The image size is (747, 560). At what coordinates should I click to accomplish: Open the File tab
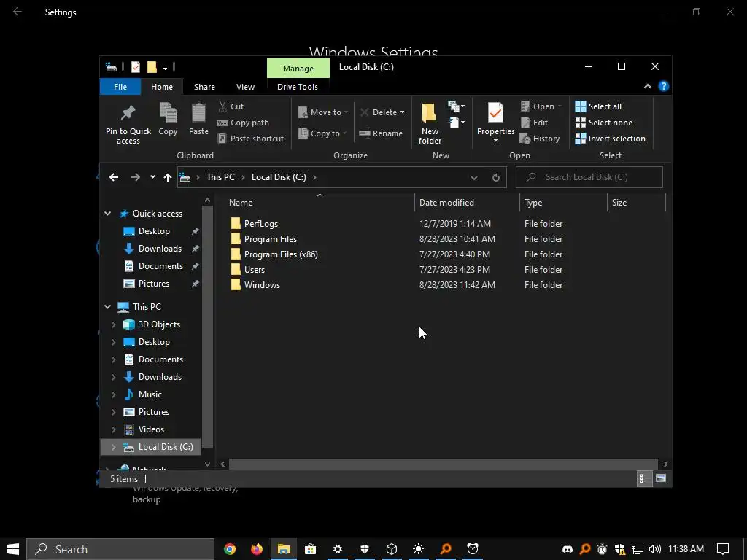(120, 87)
